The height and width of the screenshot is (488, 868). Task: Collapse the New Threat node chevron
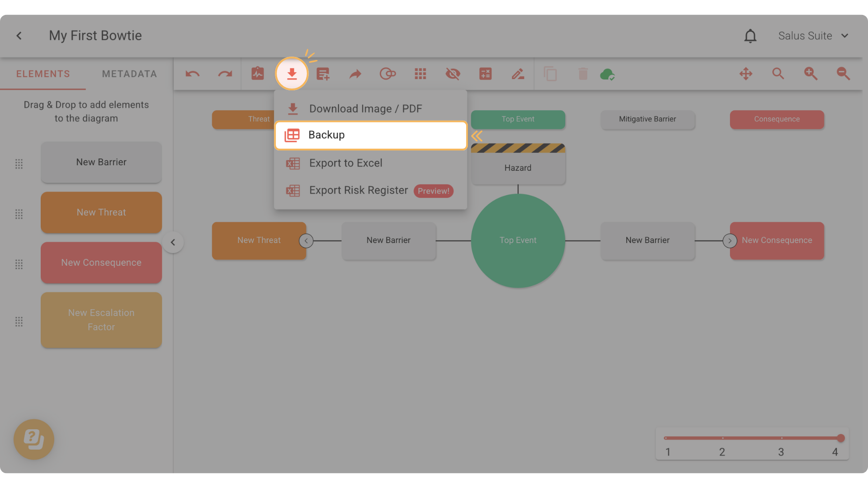click(306, 241)
